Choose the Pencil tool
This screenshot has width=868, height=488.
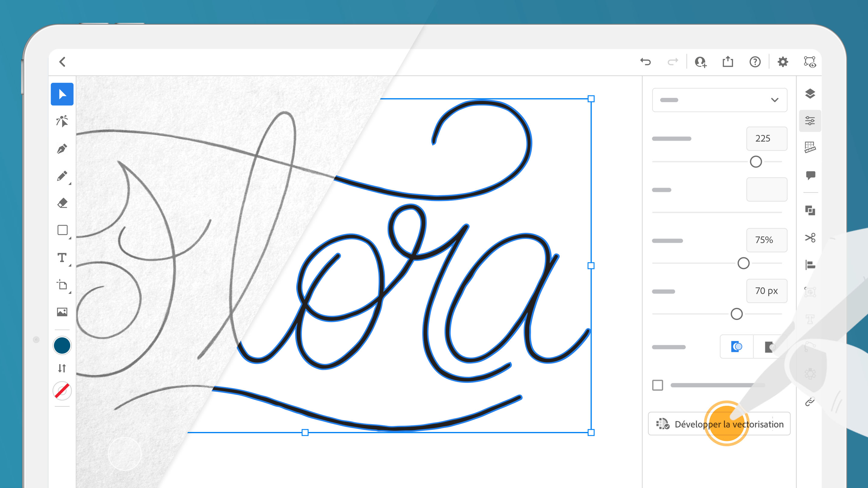[62, 175]
